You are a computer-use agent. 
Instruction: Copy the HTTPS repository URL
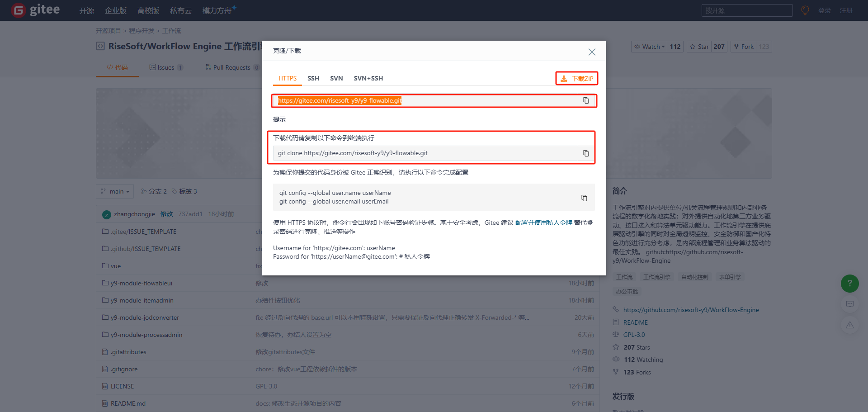tap(586, 100)
